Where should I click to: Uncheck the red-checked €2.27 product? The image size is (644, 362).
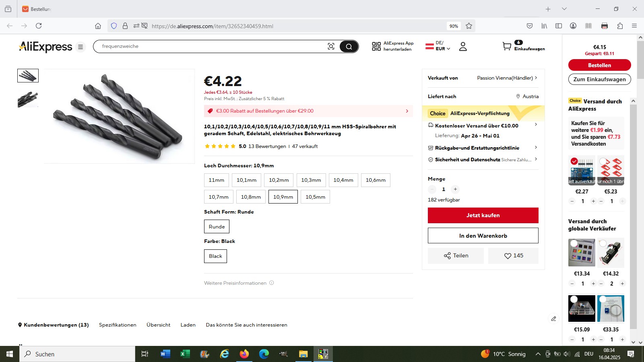(574, 161)
